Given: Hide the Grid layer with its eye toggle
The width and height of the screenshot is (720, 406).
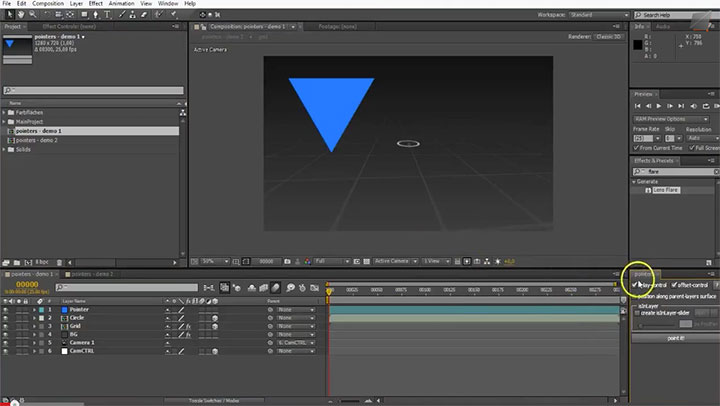Looking at the screenshot, I should (x=6, y=327).
